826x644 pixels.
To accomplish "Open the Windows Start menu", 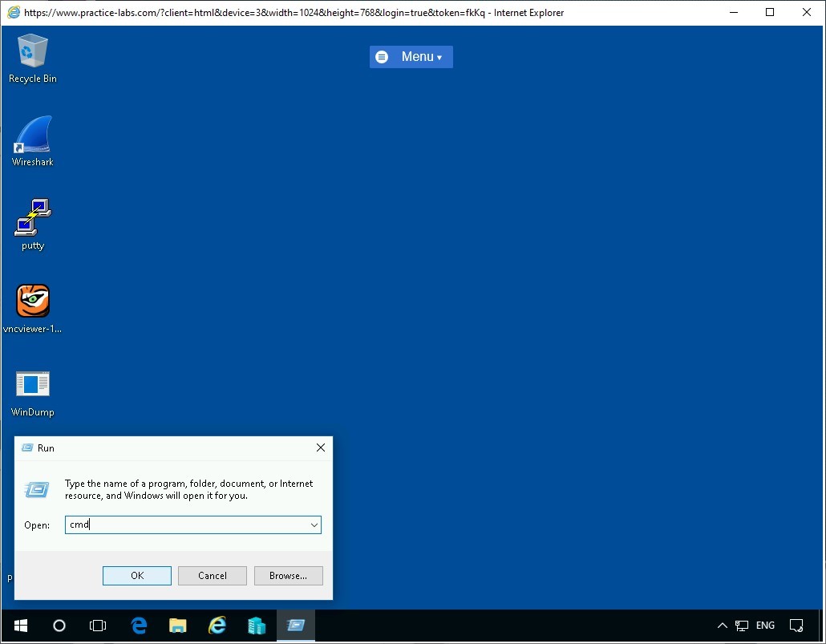I will (x=21, y=626).
